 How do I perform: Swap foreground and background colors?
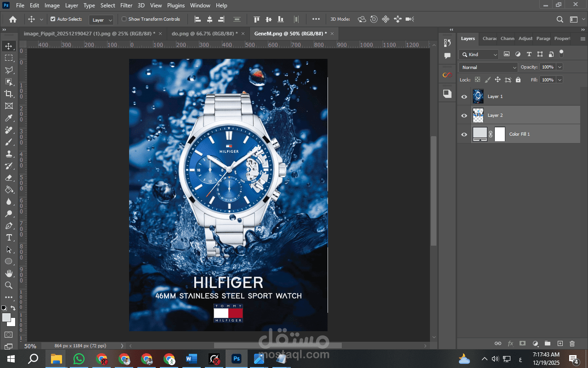click(x=13, y=308)
